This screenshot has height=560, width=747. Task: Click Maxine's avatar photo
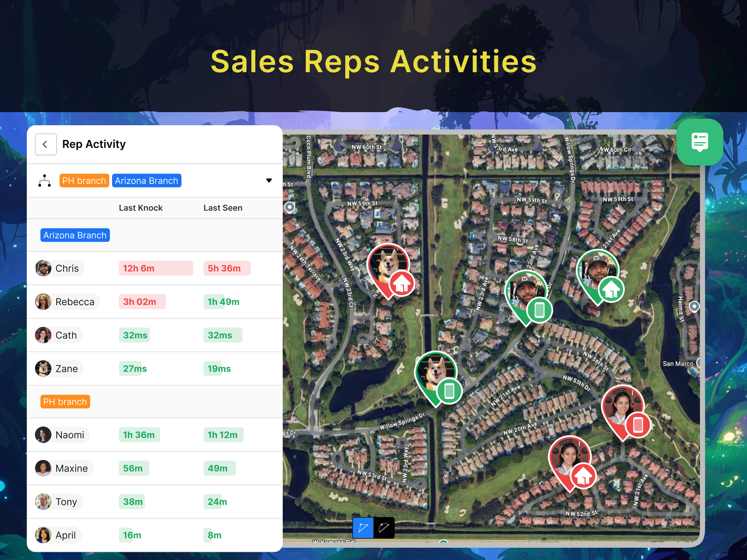click(x=43, y=468)
